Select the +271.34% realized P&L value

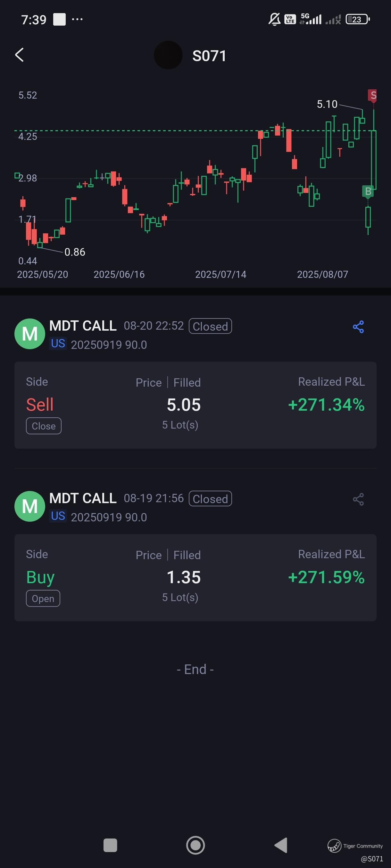coord(326,405)
